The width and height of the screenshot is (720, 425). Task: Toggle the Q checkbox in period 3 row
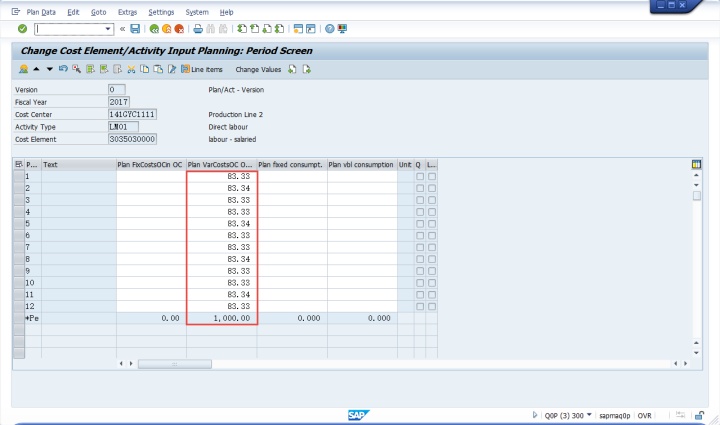[420, 200]
